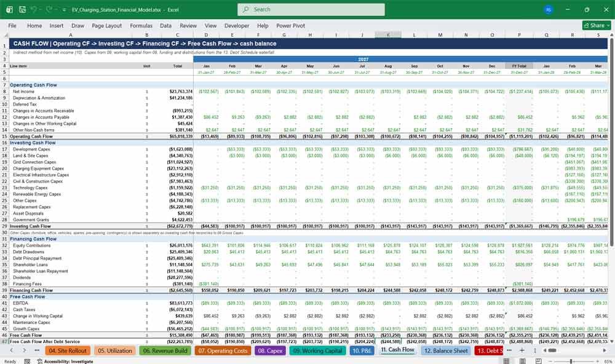This screenshot has height=364, width=615.
Task: Click vertical scrollbar down arrow
Action: pos(611,341)
